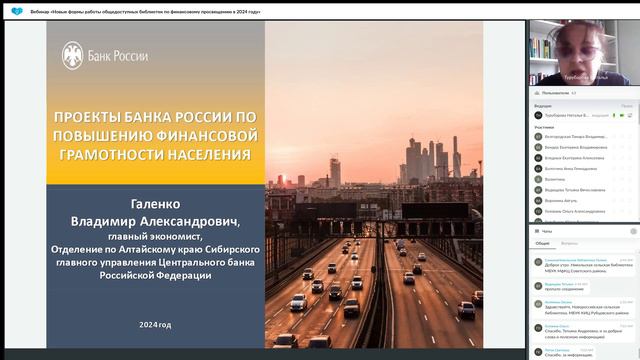Click the webinar platform heart logo
640x360 pixels.
[17, 11]
